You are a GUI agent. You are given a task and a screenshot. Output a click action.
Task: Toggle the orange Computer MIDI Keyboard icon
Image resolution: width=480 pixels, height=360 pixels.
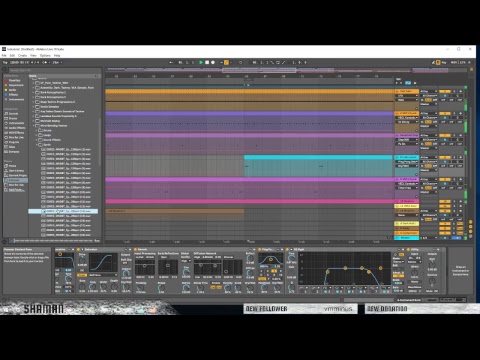(438, 62)
